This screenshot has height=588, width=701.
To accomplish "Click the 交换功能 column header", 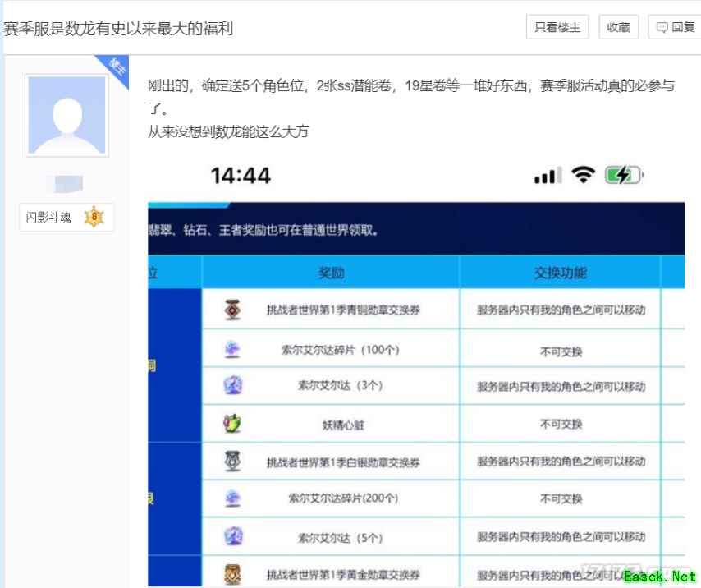I will click(561, 273).
